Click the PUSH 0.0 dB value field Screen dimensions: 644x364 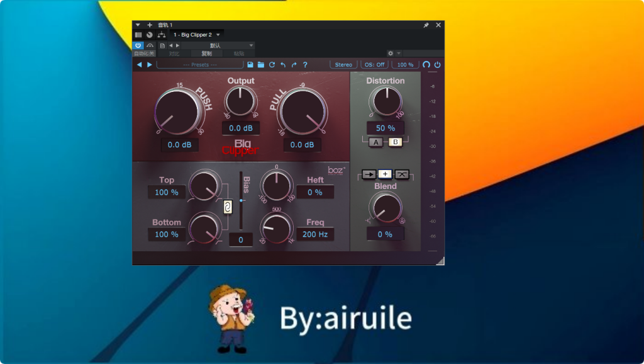click(x=179, y=145)
